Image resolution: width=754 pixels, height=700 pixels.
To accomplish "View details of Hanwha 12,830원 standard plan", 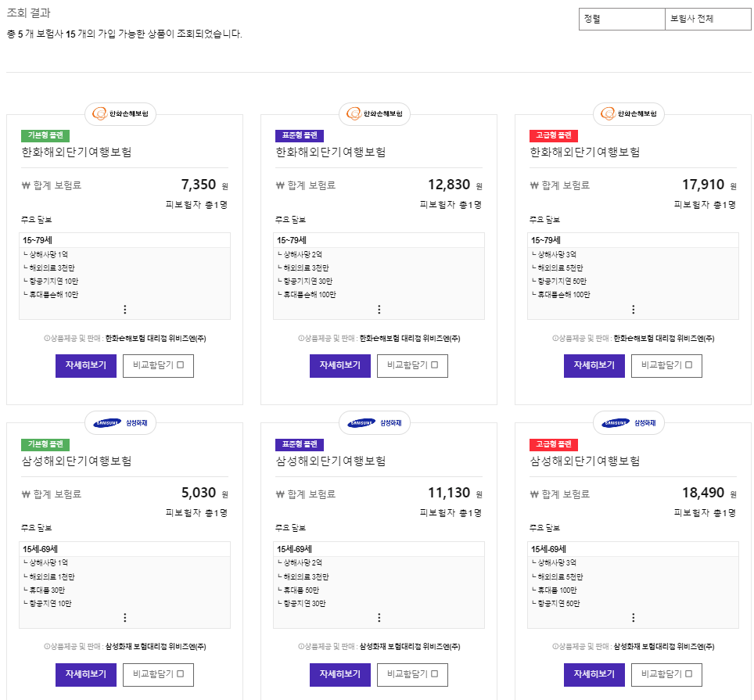I will click(x=340, y=366).
